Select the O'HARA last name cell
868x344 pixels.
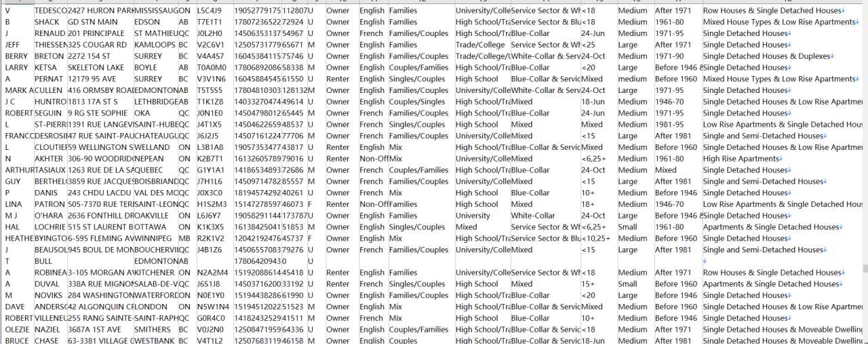coord(50,215)
